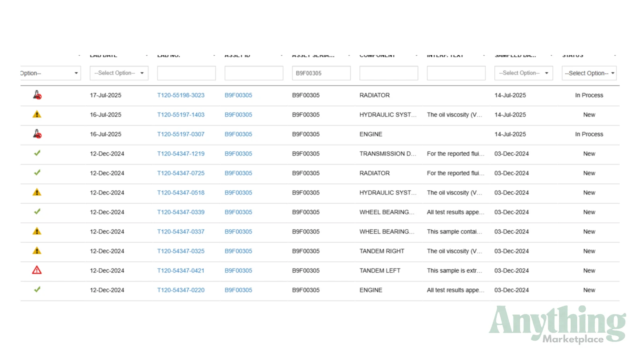Focus the Lab No. filter text box

click(186, 73)
